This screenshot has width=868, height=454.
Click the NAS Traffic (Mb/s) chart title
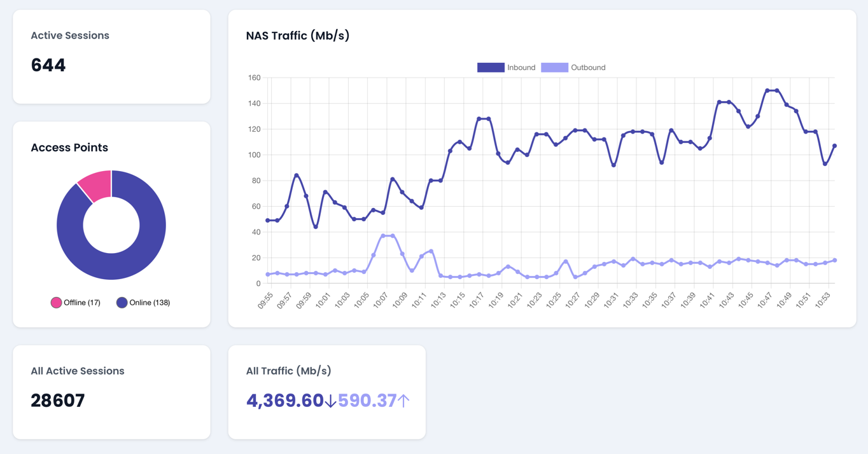tap(297, 36)
